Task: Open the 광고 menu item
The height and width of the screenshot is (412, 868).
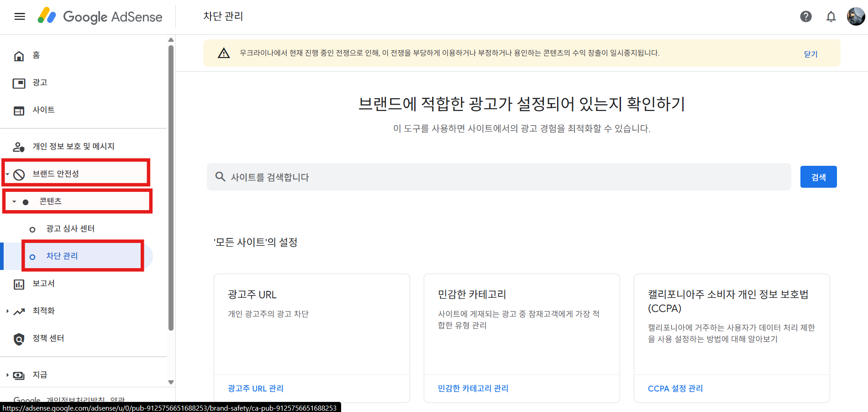Action: (x=40, y=83)
